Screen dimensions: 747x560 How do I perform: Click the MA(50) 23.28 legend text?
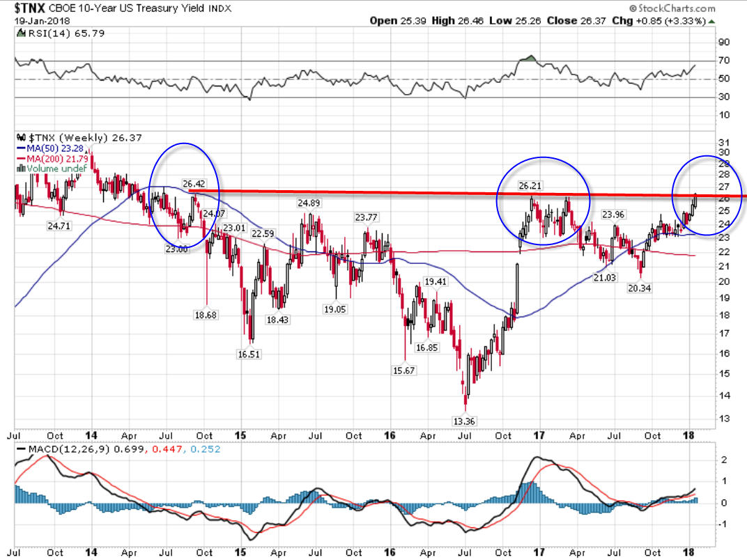tap(55, 148)
